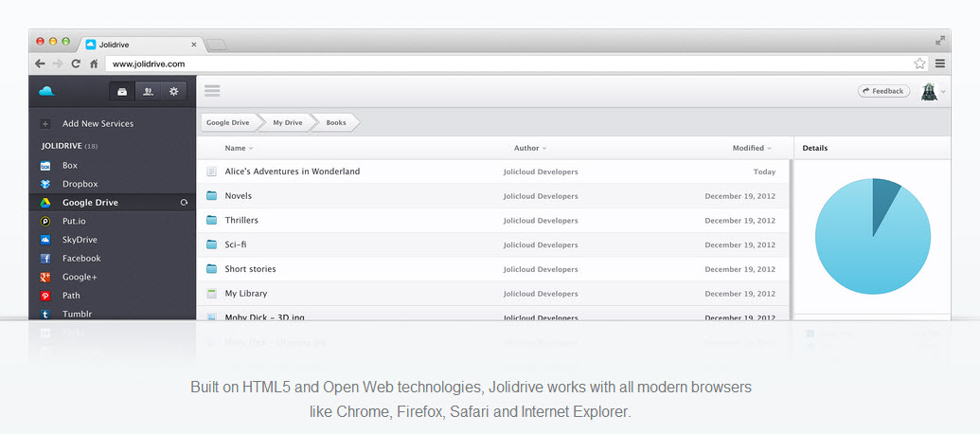The image size is (980, 434).
Task: Open the user avatar dropdown arrow
Action: click(943, 92)
